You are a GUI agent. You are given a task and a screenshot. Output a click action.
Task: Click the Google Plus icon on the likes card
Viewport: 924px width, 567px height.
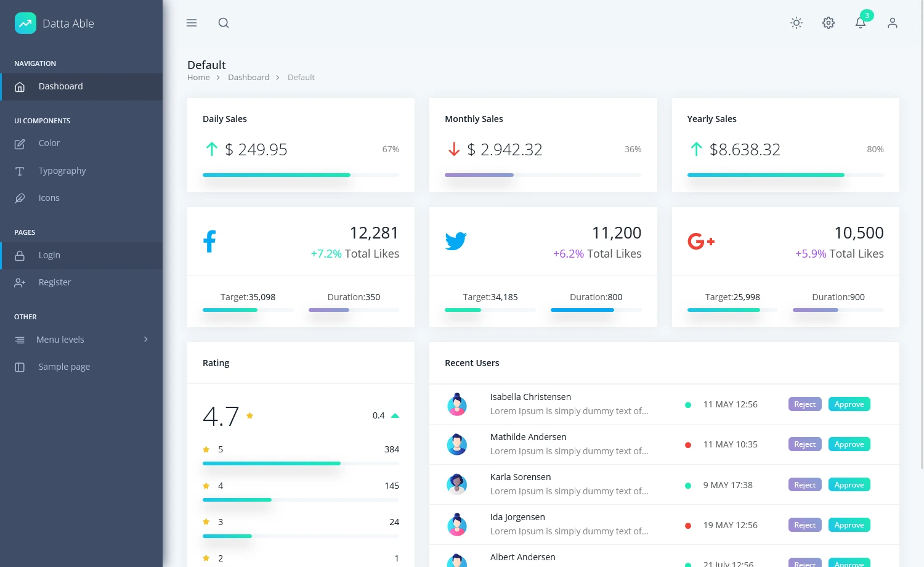pos(700,240)
